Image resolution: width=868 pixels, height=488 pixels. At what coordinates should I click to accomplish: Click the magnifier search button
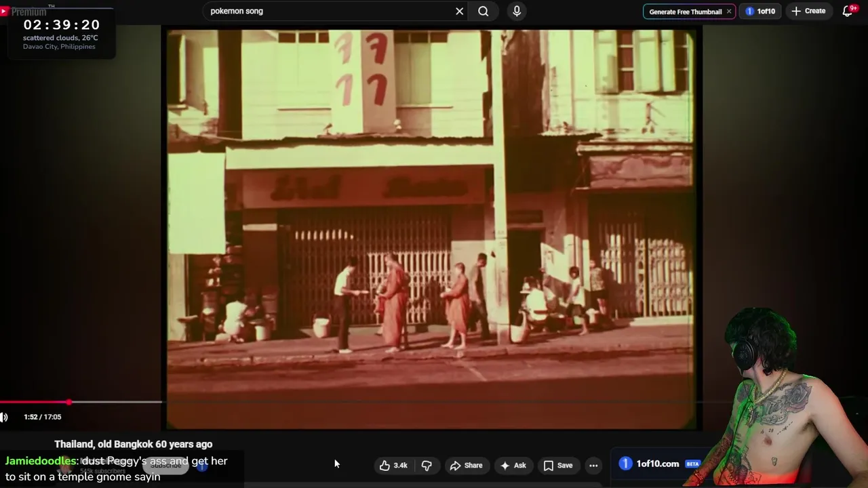(483, 11)
